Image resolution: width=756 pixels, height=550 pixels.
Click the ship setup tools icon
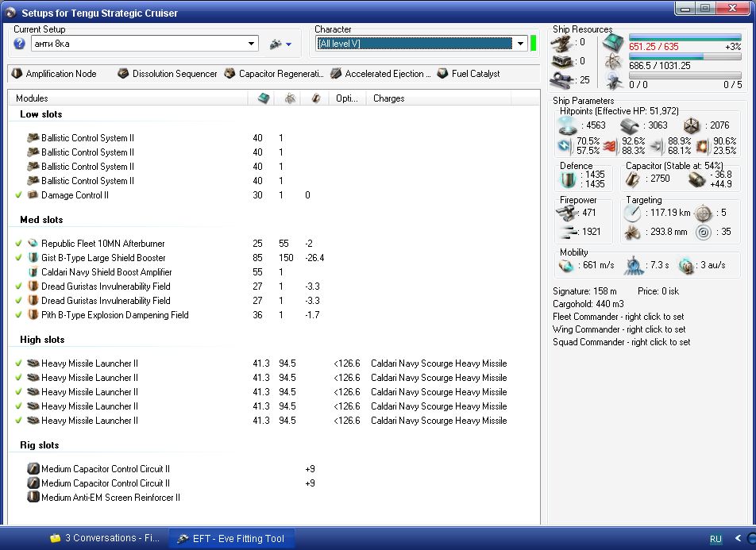275,44
